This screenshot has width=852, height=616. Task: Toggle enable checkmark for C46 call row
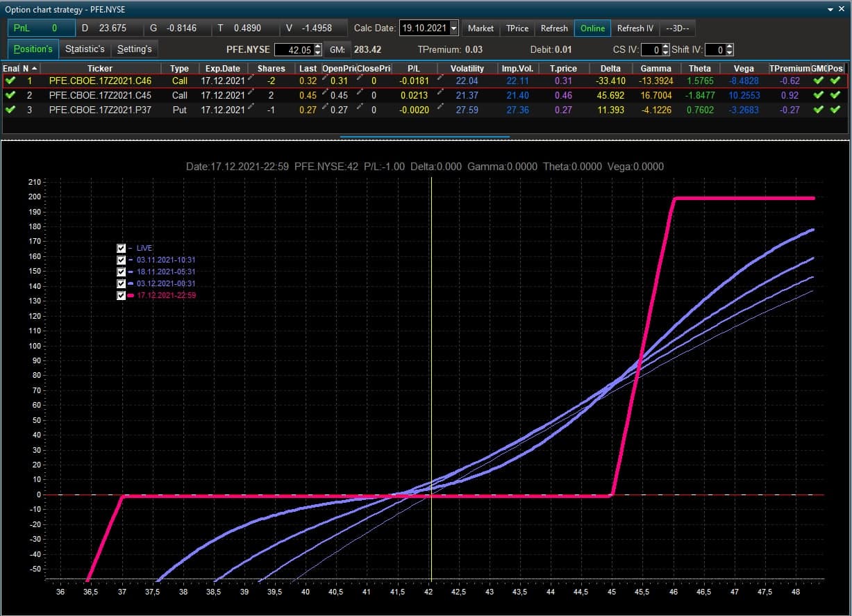pyautogui.click(x=10, y=81)
